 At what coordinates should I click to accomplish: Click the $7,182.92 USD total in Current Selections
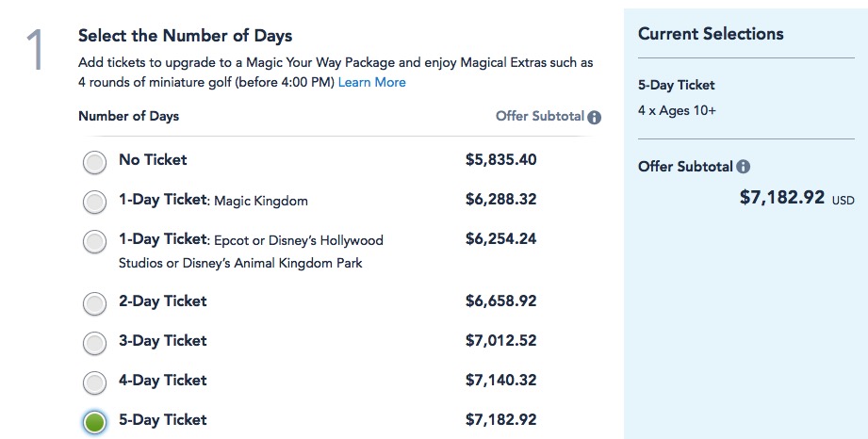coord(782,198)
